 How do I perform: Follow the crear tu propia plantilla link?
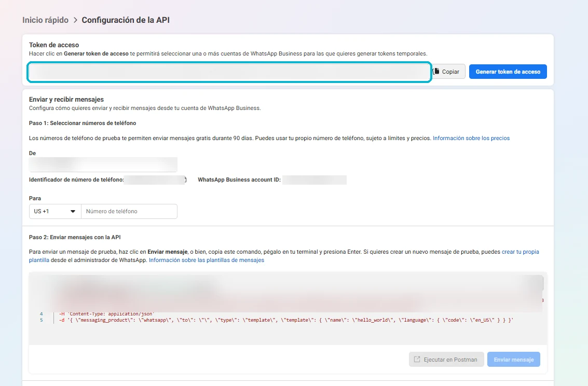pos(520,252)
